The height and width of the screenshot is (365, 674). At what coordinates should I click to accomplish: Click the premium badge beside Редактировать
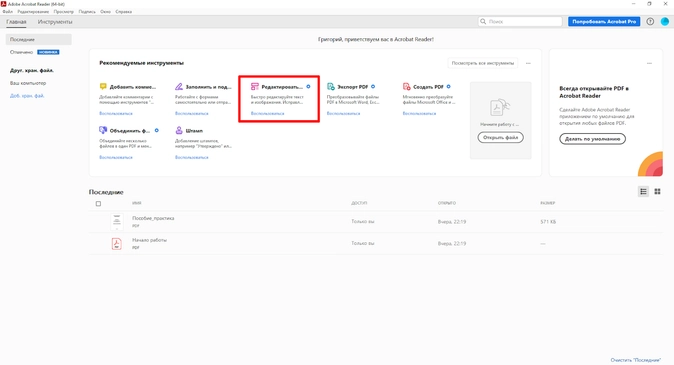pos(308,86)
